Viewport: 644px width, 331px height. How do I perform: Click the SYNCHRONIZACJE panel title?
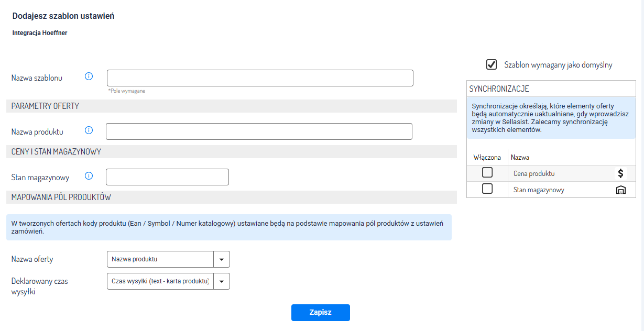coord(499,89)
